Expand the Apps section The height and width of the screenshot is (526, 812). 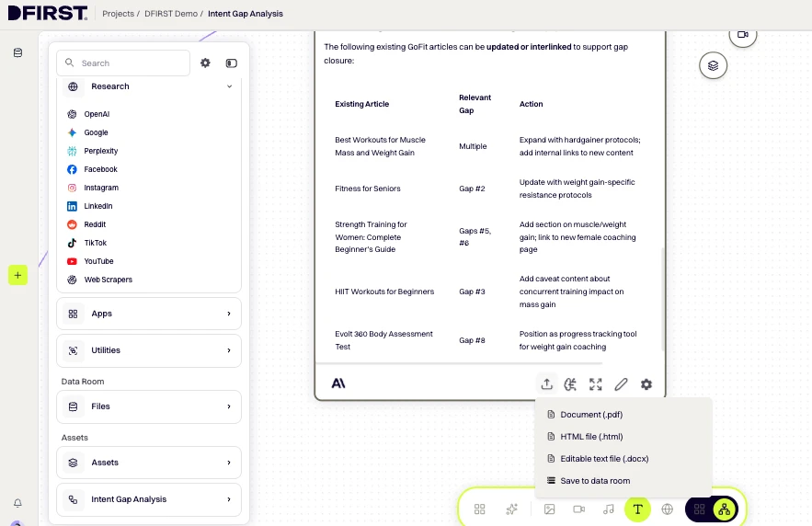click(x=149, y=314)
